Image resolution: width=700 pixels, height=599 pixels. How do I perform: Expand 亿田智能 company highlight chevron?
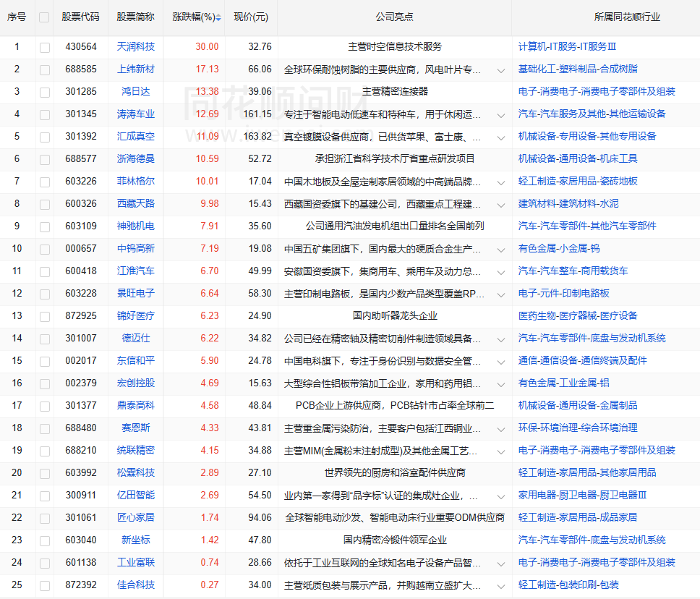(501, 496)
